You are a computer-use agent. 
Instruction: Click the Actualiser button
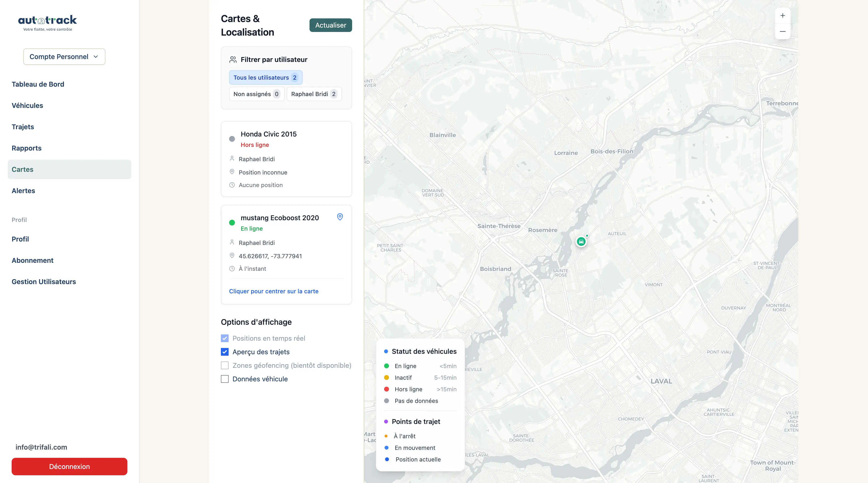click(x=331, y=25)
